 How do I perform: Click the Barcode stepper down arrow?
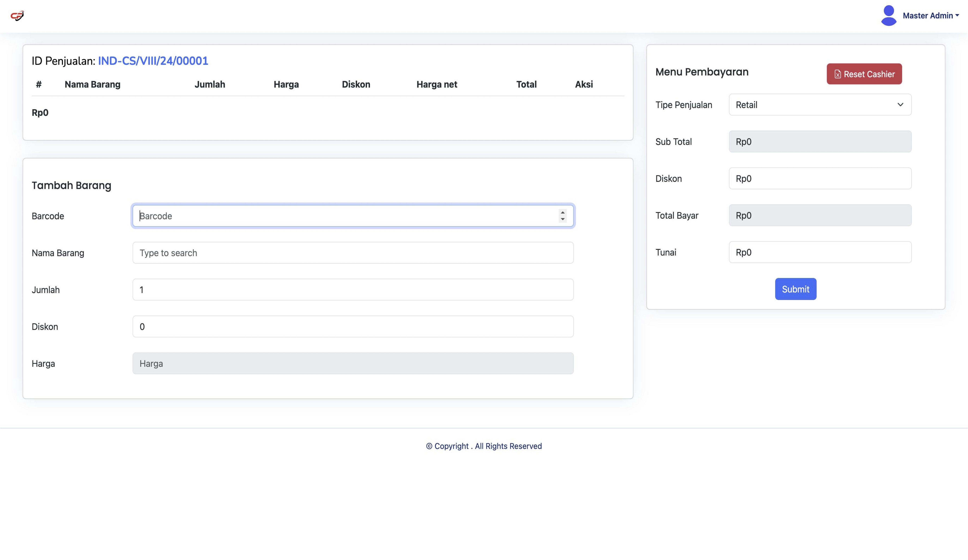click(562, 219)
